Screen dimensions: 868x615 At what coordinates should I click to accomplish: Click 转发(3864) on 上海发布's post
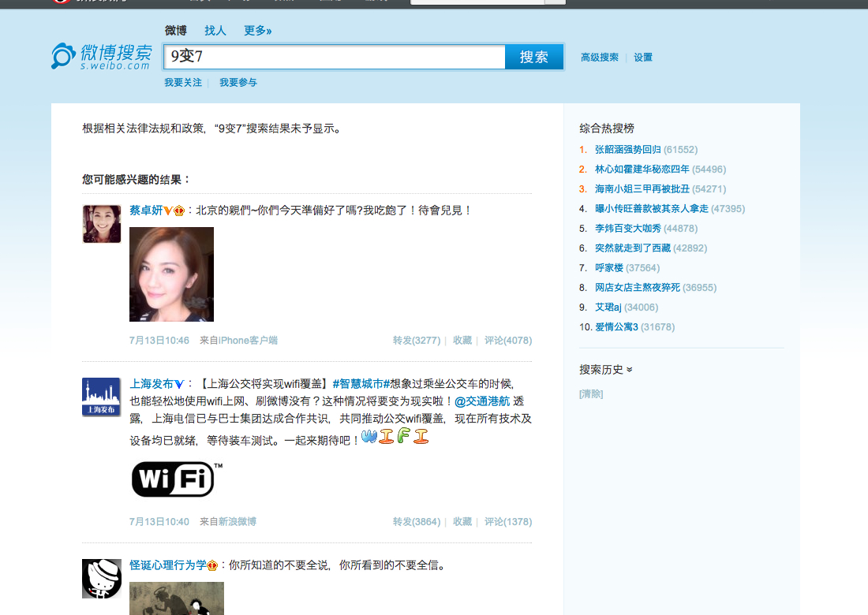[x=417, y=521]
